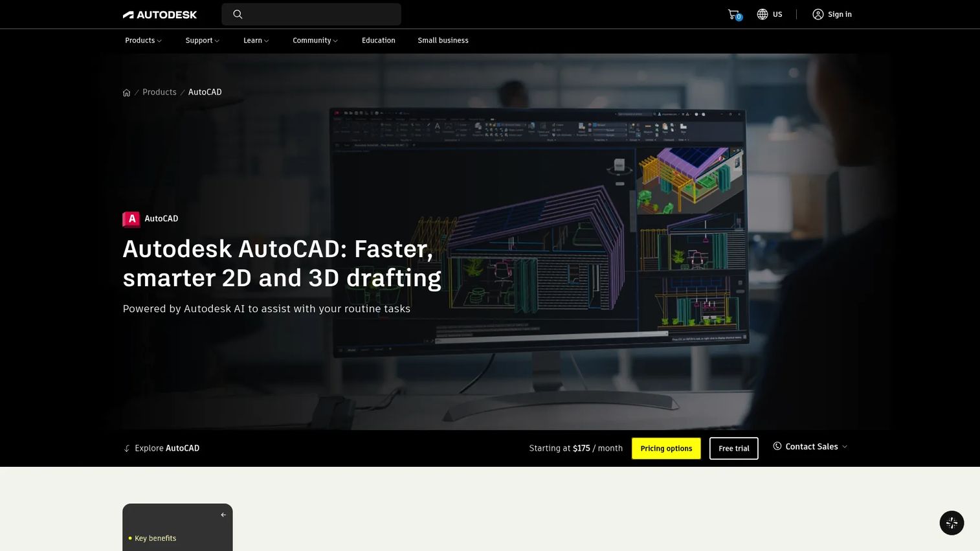
Task: Click the 'Starting at $175 / month' text
Action: click(576, 448)
